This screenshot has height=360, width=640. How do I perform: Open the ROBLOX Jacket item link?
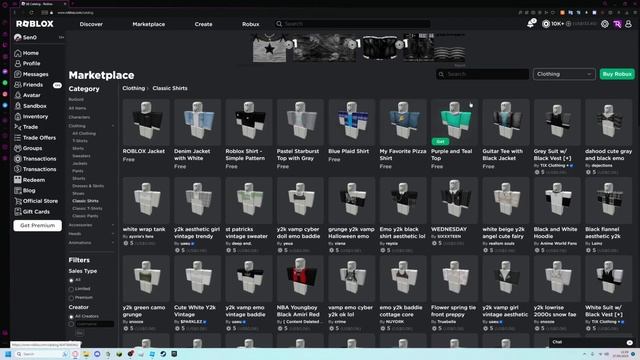click(x=144, y=151)
